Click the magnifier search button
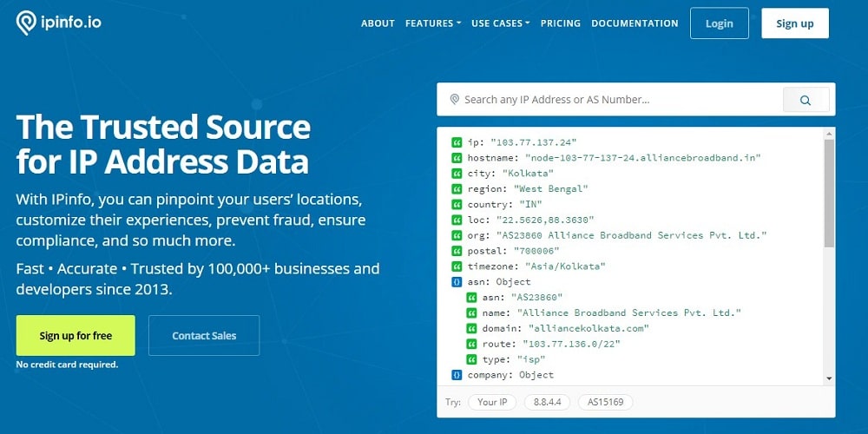Viewport: 868px width, 434px height. point(806,100)
